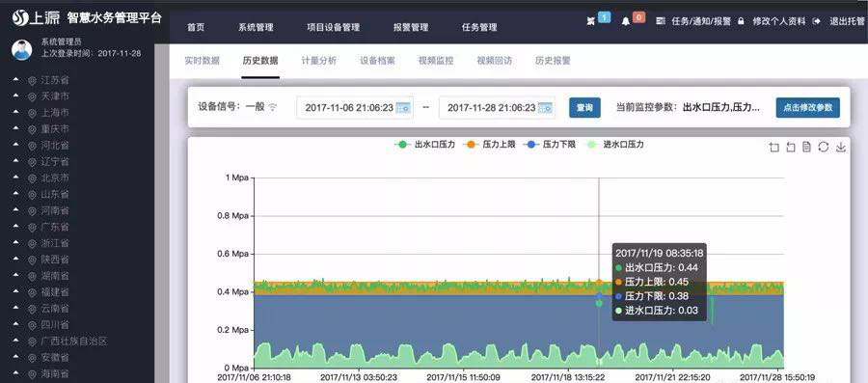
Task: Click the location pin icon for 北京市
Action: point(32,178)
